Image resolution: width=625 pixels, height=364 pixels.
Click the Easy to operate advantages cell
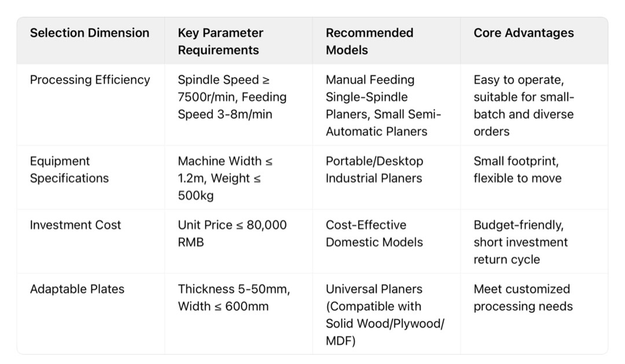(524, 105)
